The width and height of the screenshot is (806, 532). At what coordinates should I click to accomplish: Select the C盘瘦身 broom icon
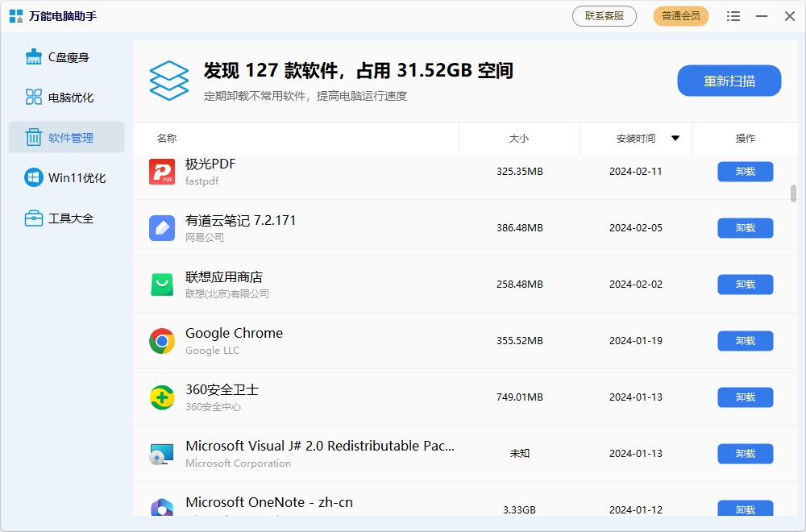[x=33, y=56]
